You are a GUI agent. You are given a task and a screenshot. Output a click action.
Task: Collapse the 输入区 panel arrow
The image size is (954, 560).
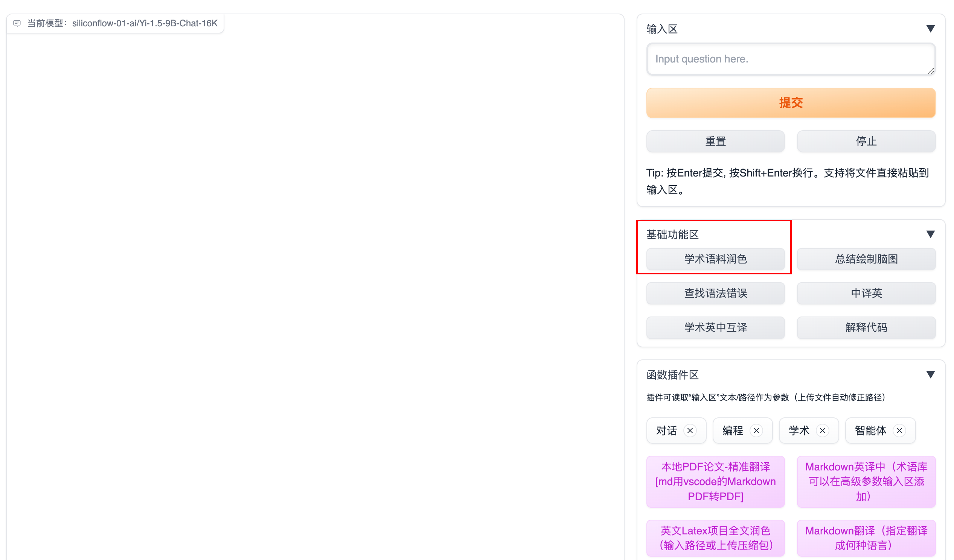tap(930, 29)
